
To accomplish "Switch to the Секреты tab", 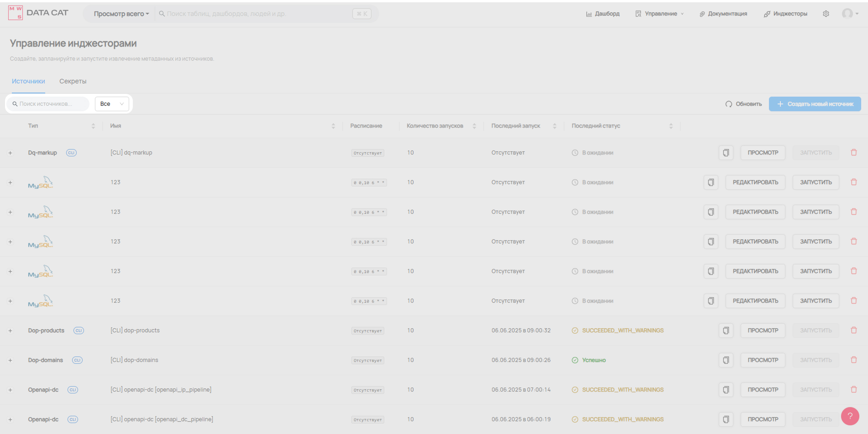I will tap(73, 81).
